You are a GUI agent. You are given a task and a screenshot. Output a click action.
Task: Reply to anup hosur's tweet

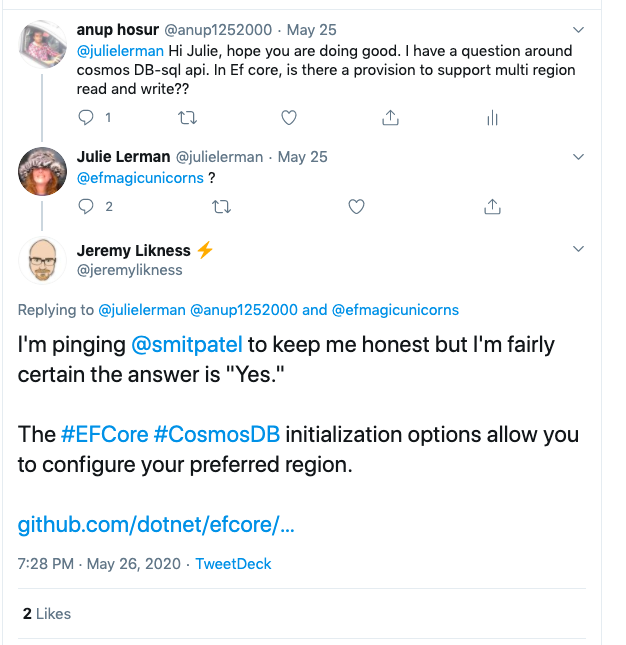pos(85,118)
